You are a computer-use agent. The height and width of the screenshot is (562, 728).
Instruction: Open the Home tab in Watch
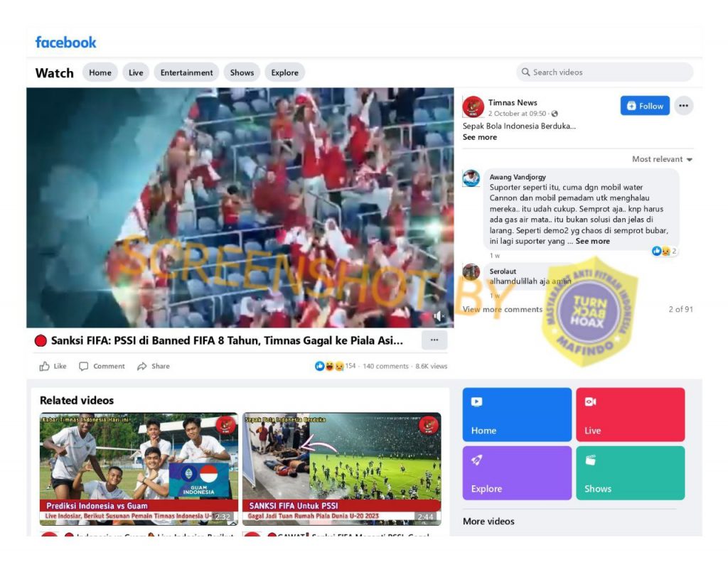(100, 72)
